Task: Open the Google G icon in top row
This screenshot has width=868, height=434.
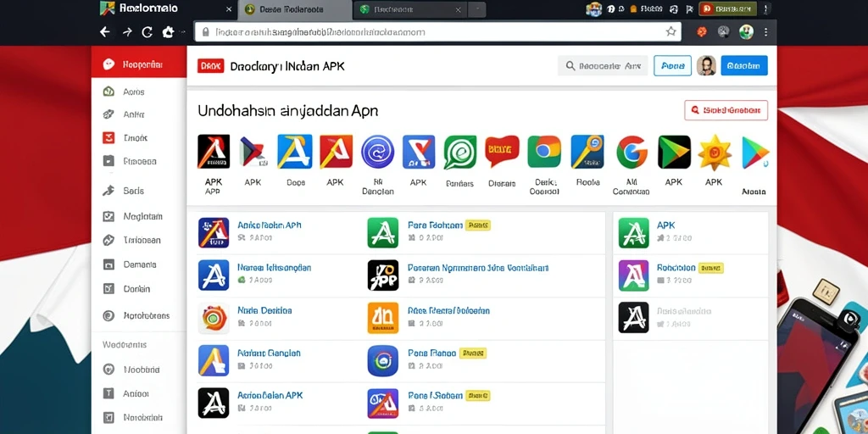Action: coord(632,152)
